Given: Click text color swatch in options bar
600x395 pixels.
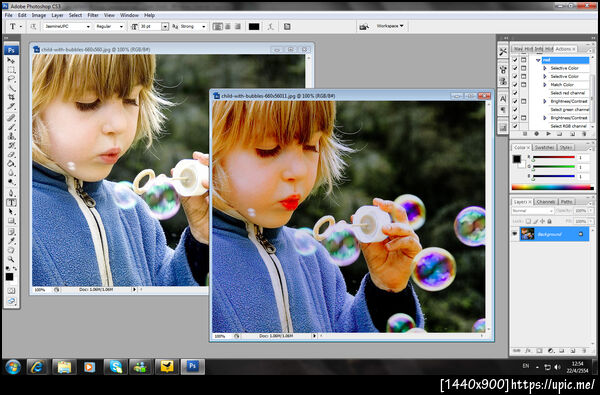Looking at the screenshot, I should click(x=254, y=26).
